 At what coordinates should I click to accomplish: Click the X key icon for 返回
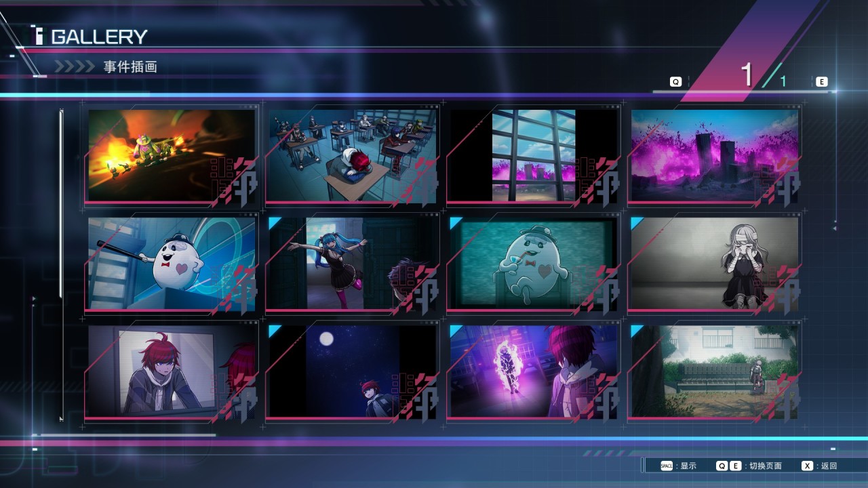(x=808, y=466)
